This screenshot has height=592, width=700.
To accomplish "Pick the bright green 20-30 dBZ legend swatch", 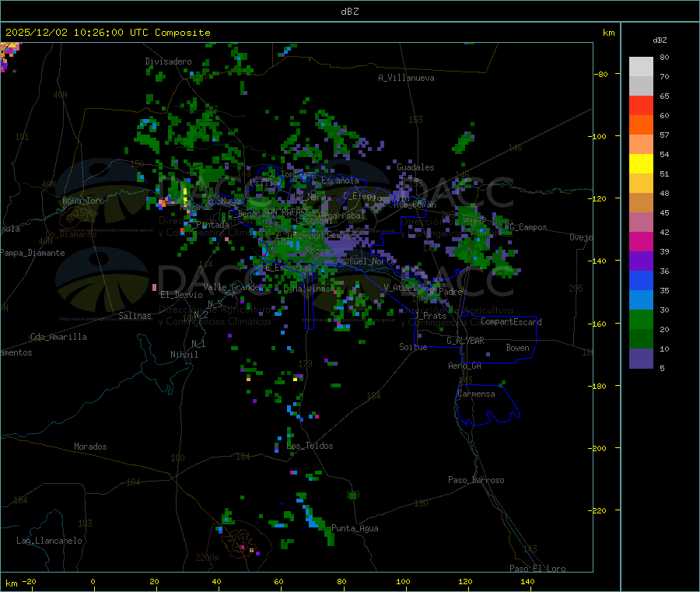I will point(641,319).
